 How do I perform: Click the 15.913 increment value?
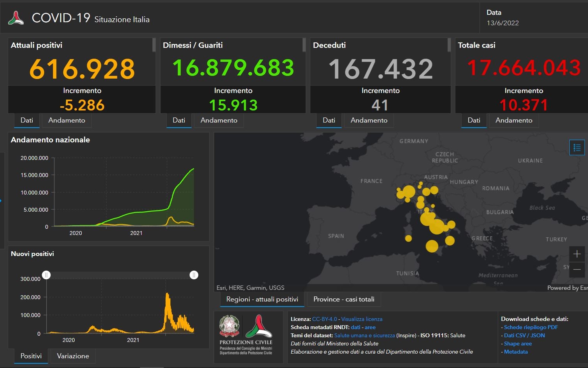233,105
